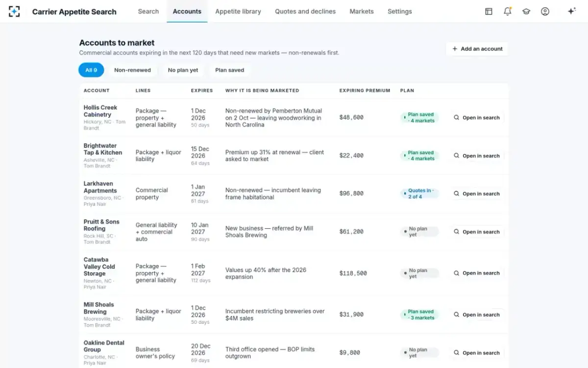
Task: Click the Larkhaven Apartments account name
Action: (100, 187)
